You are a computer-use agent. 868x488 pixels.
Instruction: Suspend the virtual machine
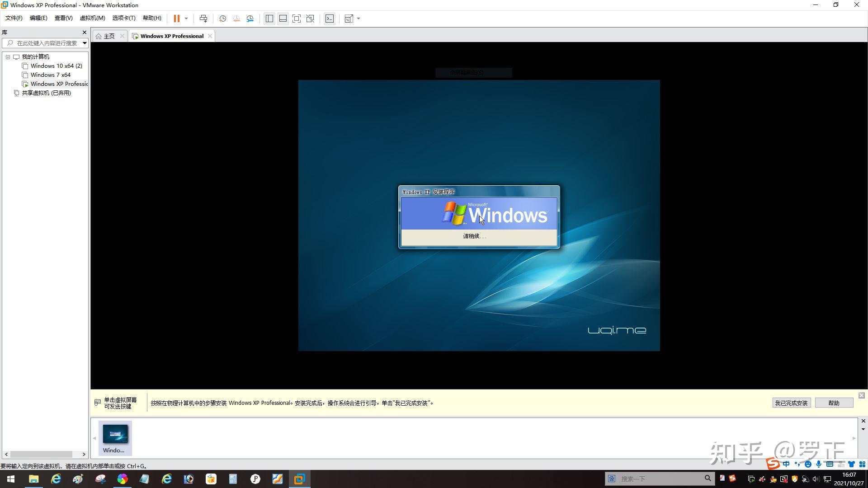click(x=177, y=19)
